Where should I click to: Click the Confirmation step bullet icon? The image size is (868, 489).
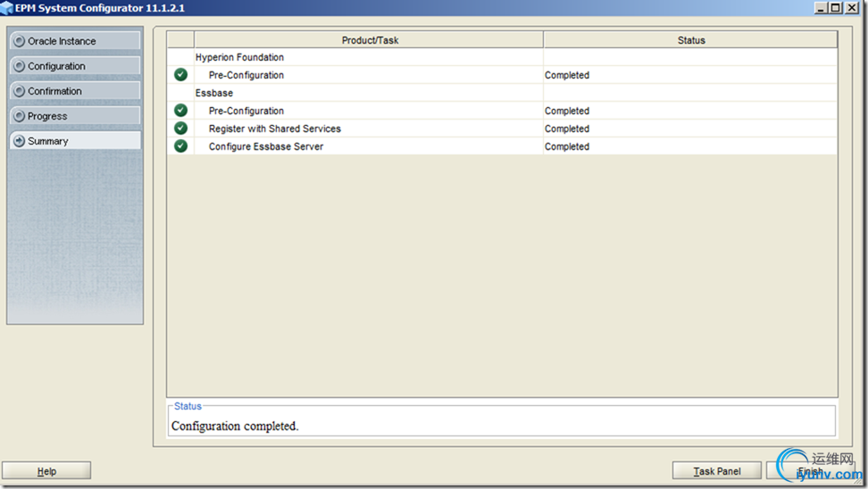tap(20, 91)
